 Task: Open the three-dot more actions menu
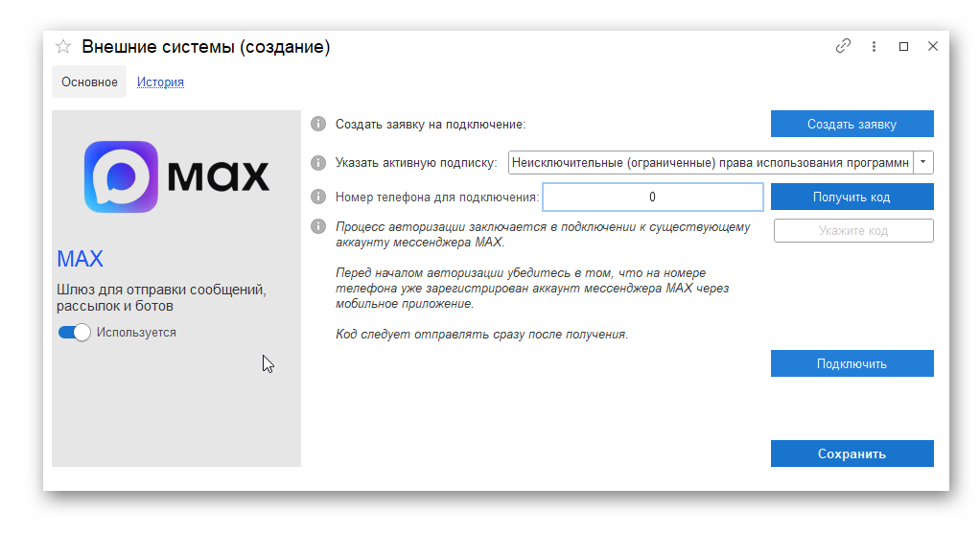(x=874, y=46)
